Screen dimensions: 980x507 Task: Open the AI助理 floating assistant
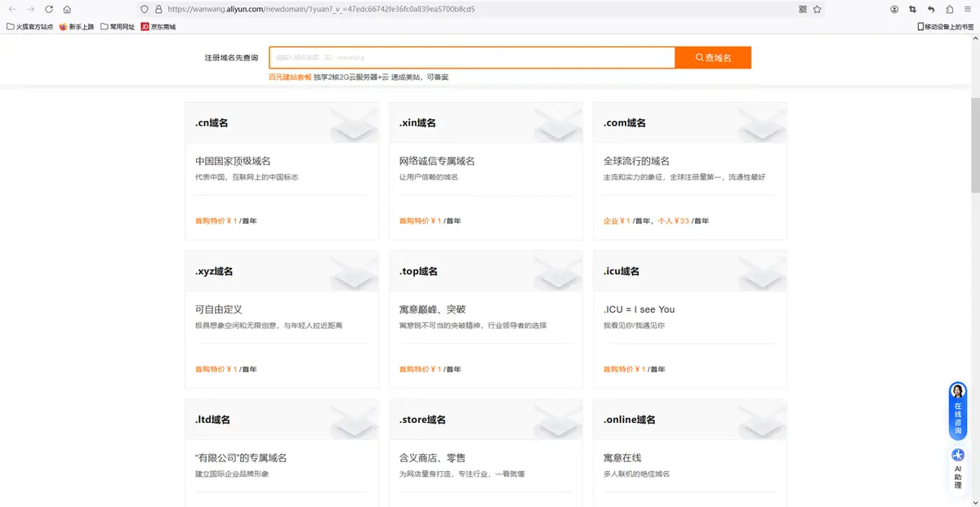click(x=958, y=470)
